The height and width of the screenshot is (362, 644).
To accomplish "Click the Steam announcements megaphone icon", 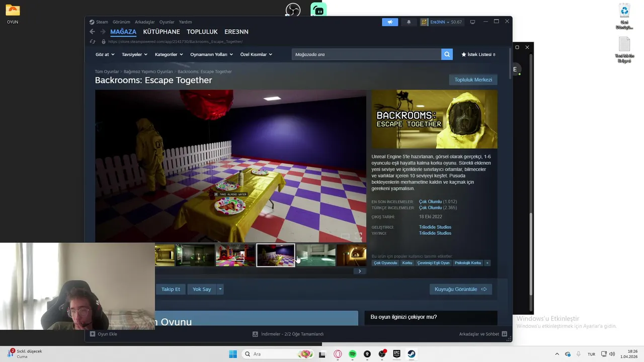I will coord(390,22).
